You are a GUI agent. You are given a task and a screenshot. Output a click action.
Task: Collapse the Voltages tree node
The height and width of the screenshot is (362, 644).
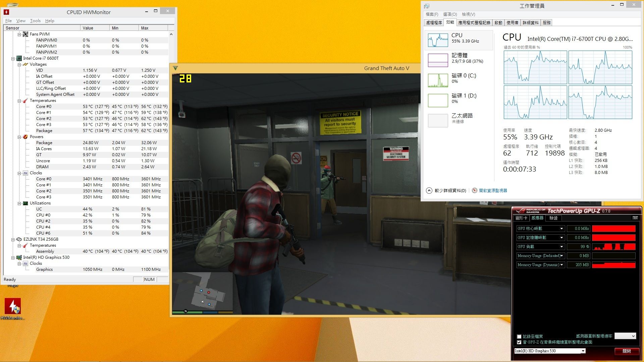[19, 64]
